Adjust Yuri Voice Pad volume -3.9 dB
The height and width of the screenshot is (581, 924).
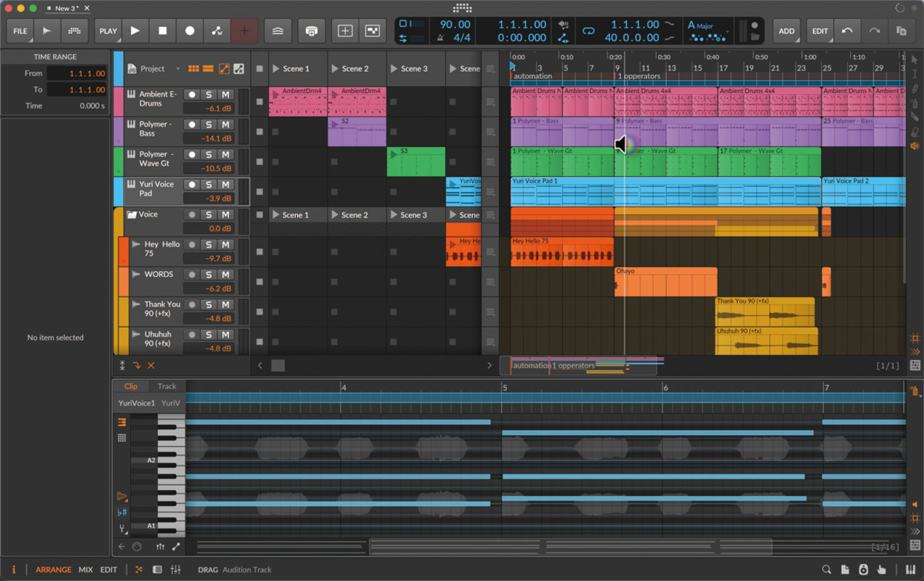coord(209,198)
